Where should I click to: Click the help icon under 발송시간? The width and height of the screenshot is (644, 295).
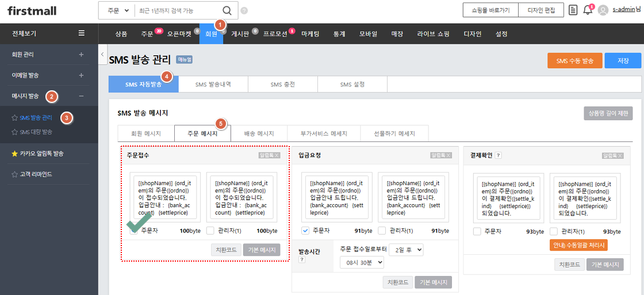(x=302, y=259)
